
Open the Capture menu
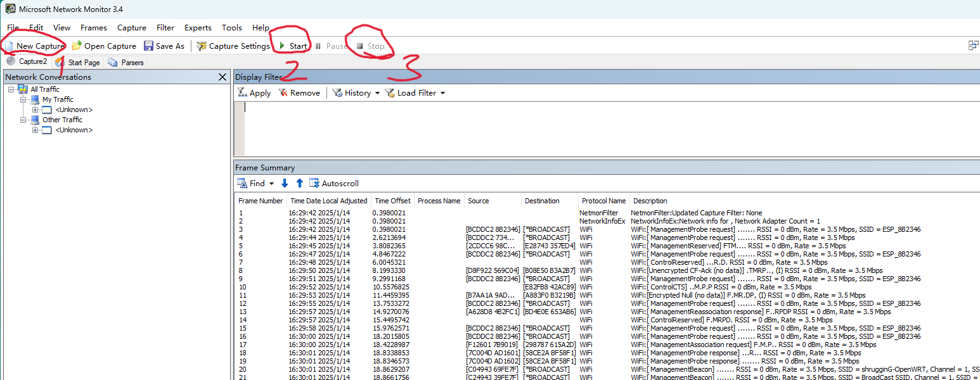tap(132, 28)
